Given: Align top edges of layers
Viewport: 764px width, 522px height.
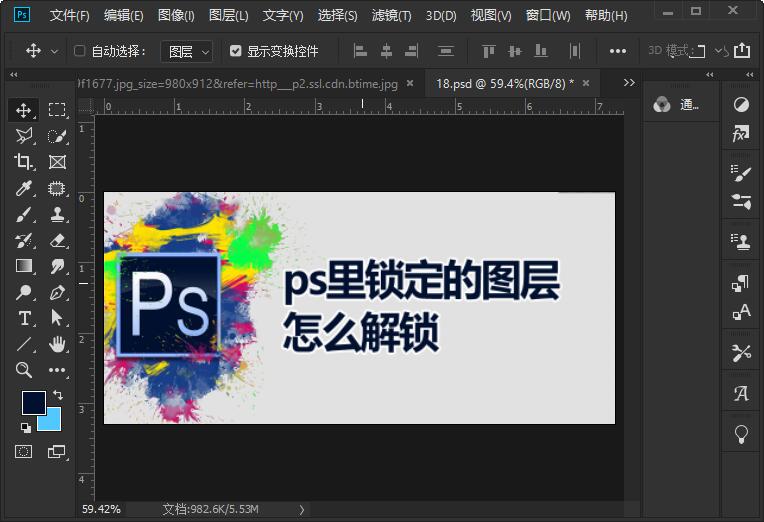Looking at the screenshot, I should click(489, 51).
